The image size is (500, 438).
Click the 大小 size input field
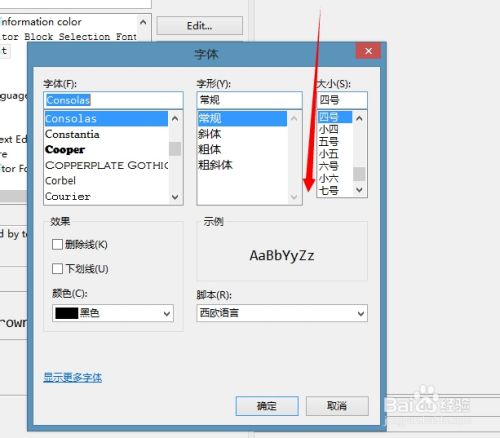(342, 100)
